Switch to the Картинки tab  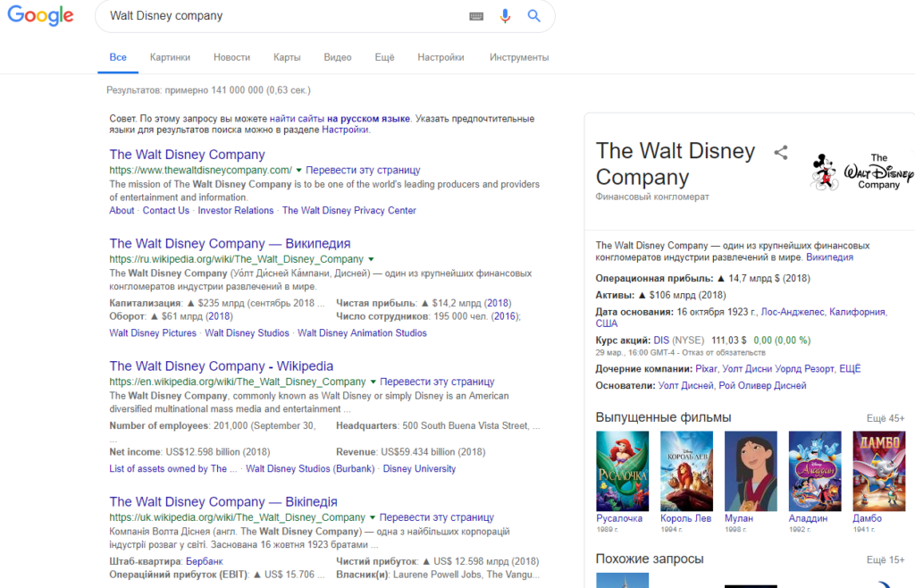pyautogui.click(x=170, y=57)
